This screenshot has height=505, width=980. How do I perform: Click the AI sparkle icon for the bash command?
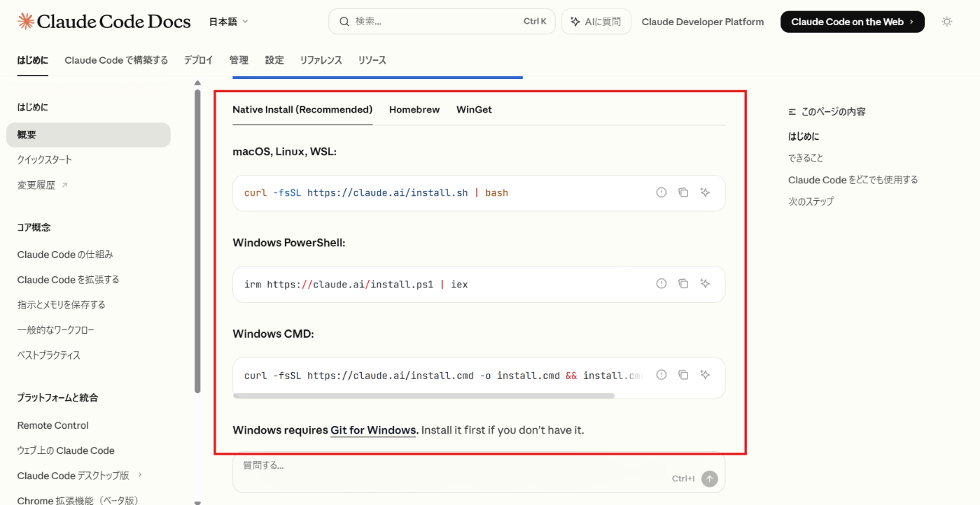[705, 192]
